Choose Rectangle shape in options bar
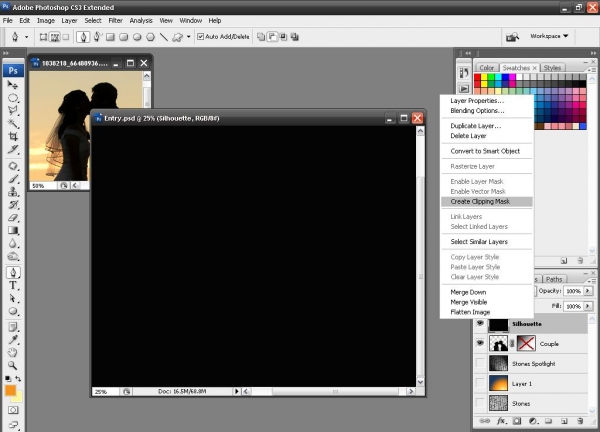 coord(110,37)
